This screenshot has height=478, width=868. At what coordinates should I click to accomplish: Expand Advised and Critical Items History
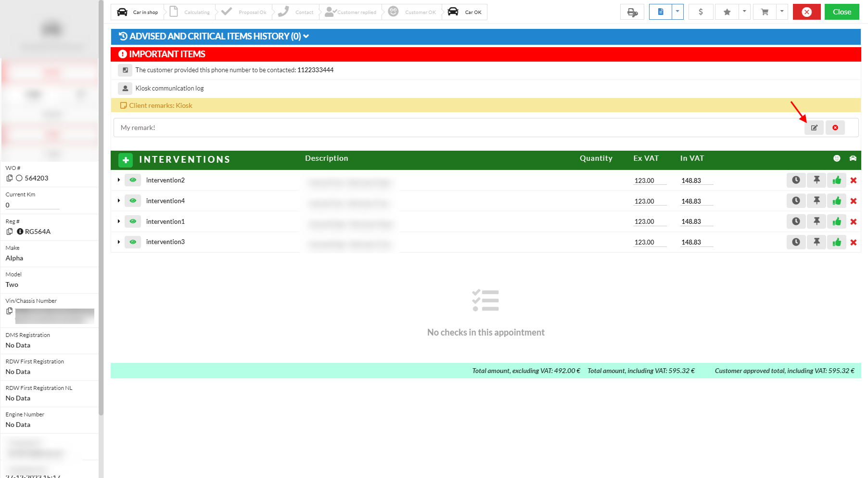point(214,37)
